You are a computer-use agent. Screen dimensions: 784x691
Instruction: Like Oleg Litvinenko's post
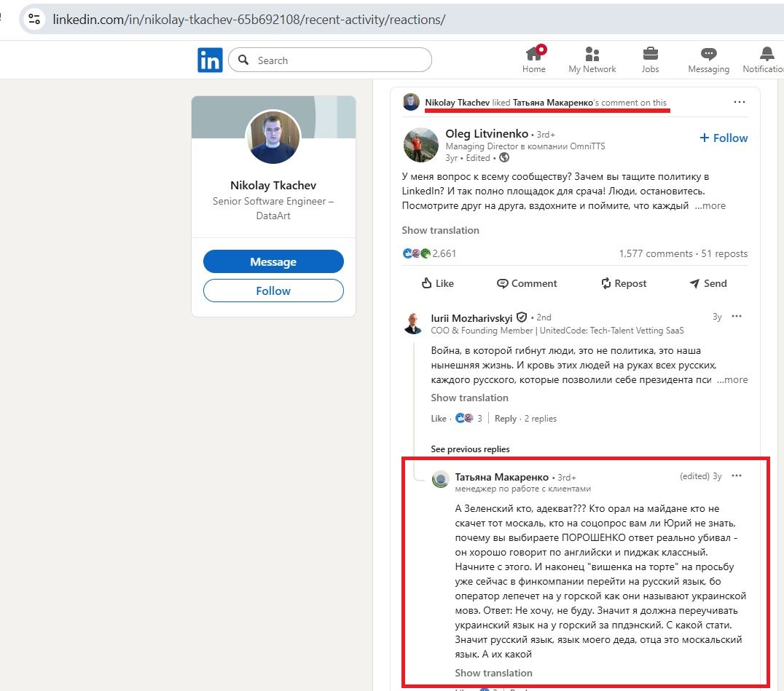(437, 283)
